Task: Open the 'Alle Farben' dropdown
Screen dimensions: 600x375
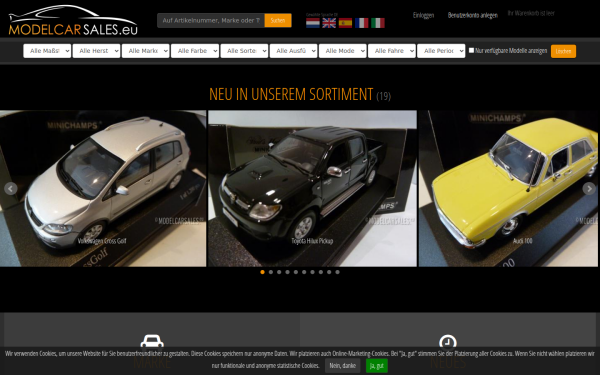Action: 195,51
